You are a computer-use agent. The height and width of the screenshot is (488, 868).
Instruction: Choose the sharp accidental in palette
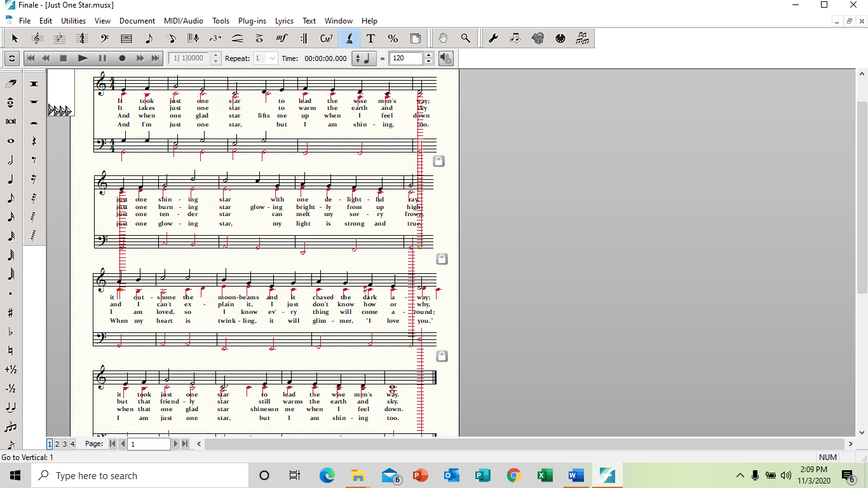coord(11,313)
